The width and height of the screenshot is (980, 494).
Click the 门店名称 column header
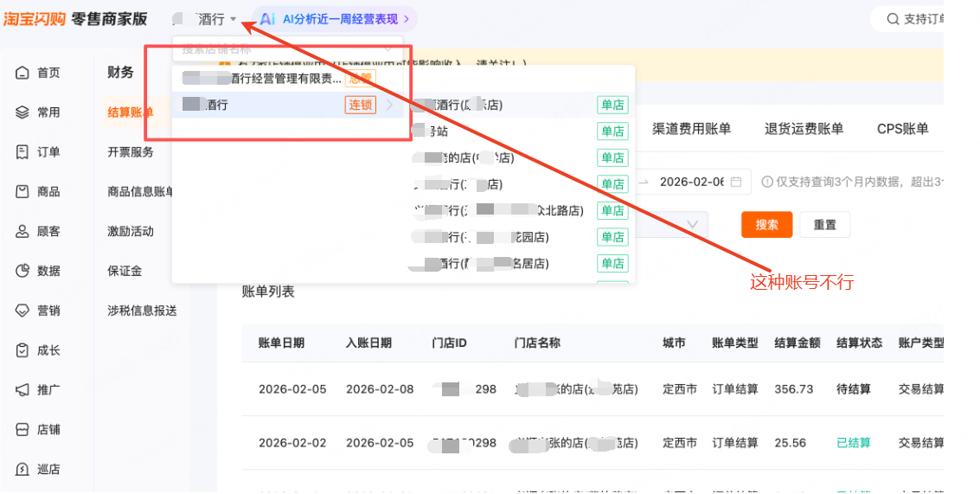pos(537,343)
